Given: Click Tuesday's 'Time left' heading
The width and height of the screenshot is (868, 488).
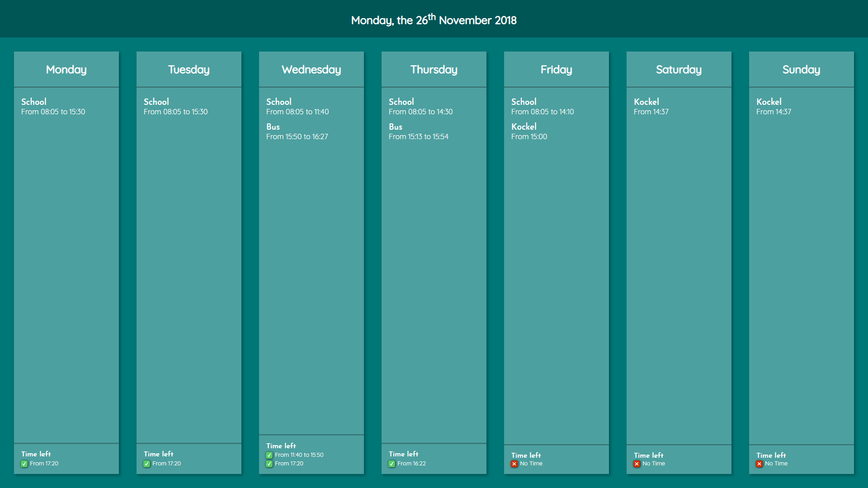Looking at the screenshot, I should pos(159,454).
